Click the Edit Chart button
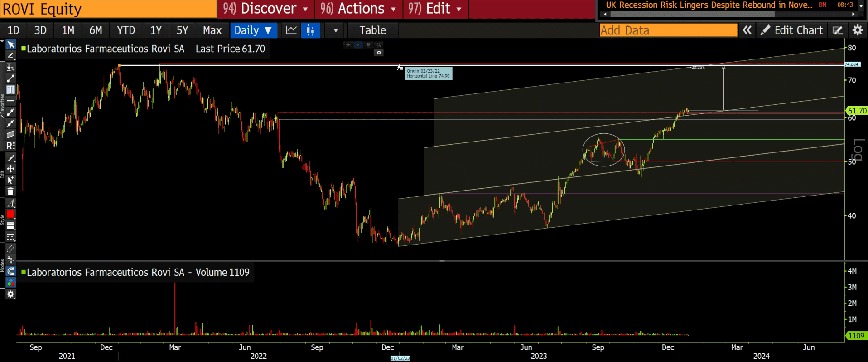This screenshot has width=868, height=362. 791,30
